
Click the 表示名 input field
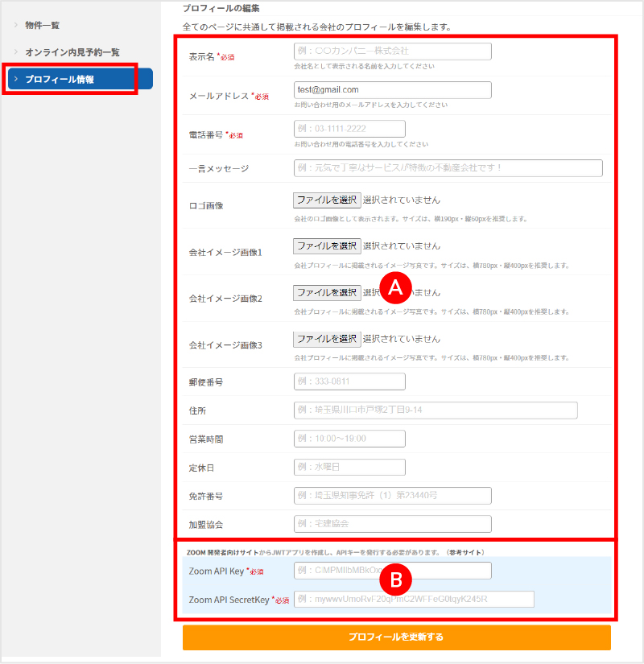(392, 52)
